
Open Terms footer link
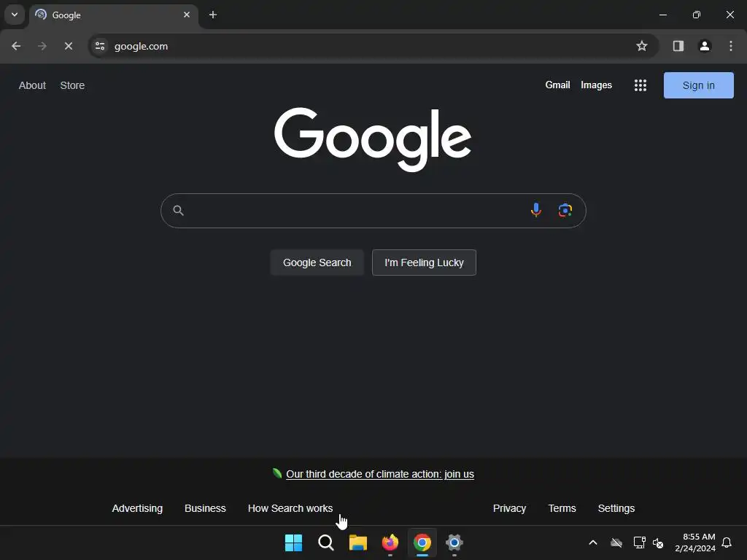[x=562, y=508]
